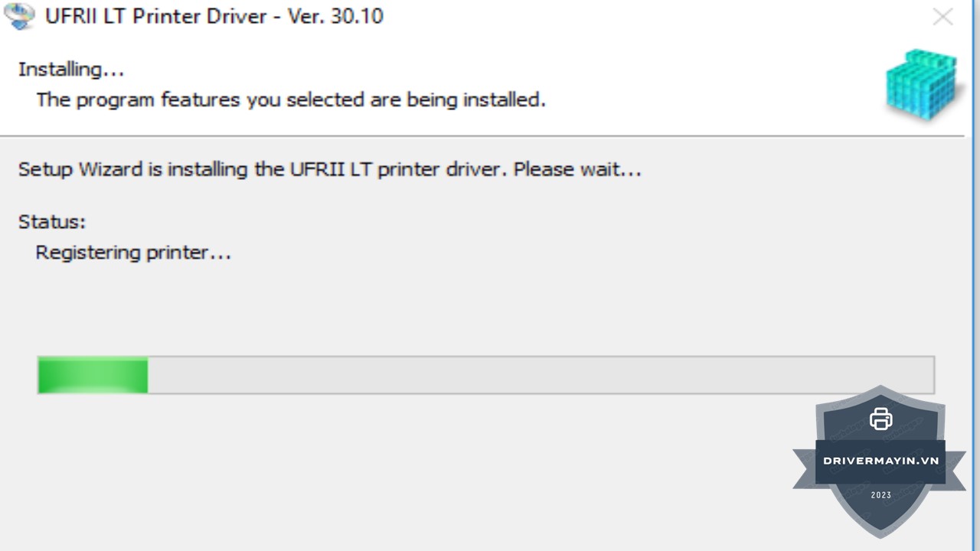Click the empty middle of the title bar
The image size is (980, 551).
click(x=651, y=16)
